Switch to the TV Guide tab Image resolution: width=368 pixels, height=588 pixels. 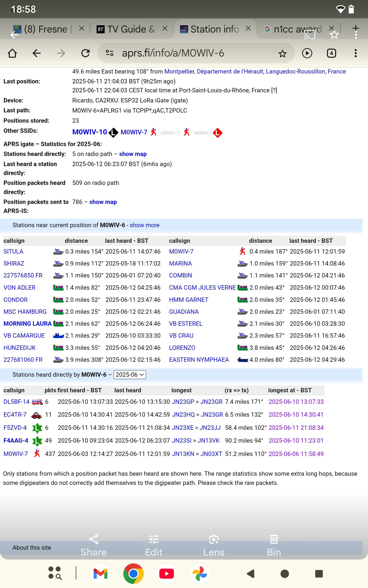126,29
